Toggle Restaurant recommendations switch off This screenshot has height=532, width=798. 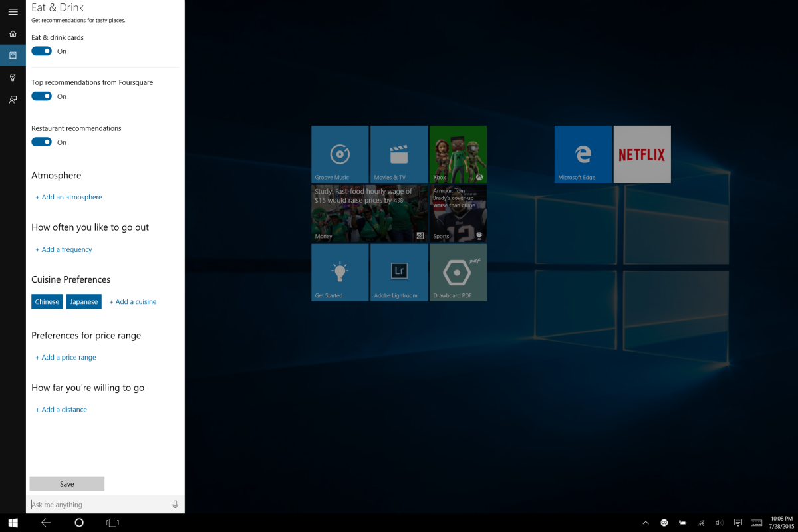tap(42, 142)
